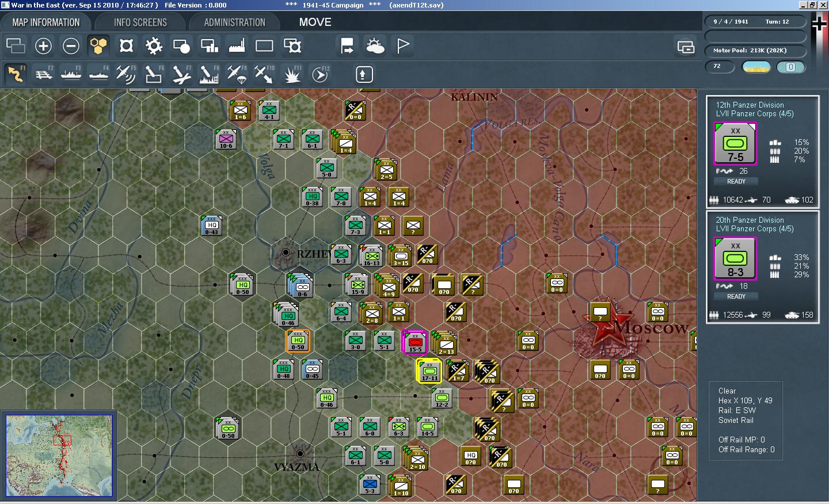Screen dimensions: 829x504
Task: Toggle the rectangle-with-bars overlay icon
Action: click(209, 46)
